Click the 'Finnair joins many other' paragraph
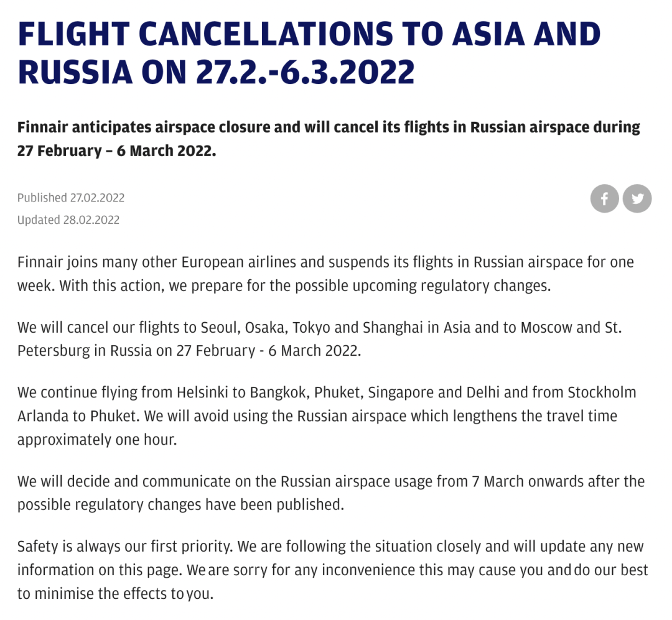 pyautogui.click(x=325, y=274)
